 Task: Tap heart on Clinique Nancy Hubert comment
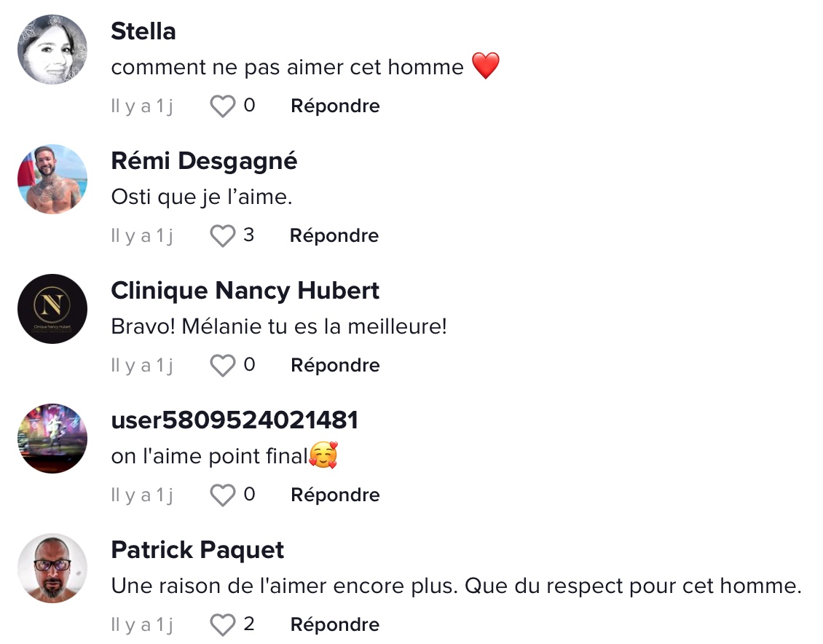[x=223, y=365]
